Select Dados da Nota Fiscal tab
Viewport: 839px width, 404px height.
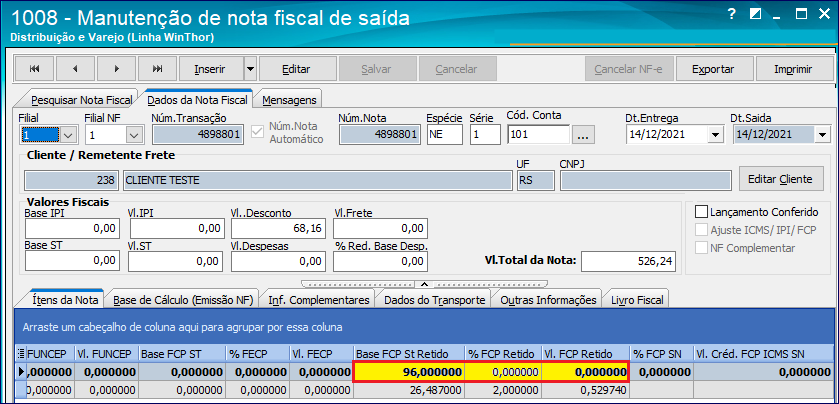[x=197, y=100]
